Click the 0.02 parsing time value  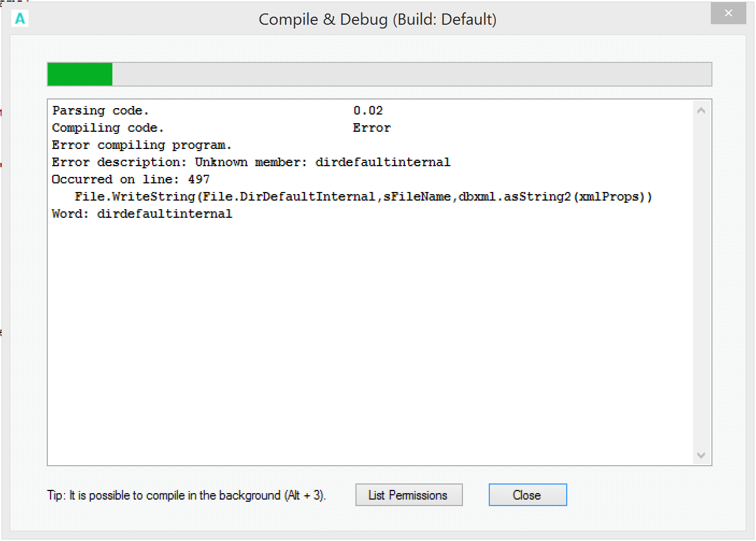pos(368,111)
